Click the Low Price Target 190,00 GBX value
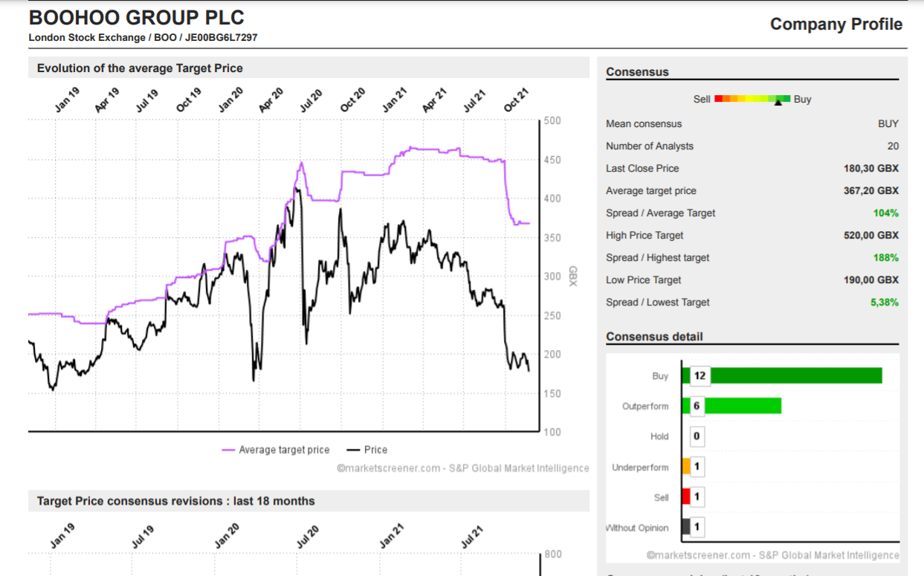 870,280
